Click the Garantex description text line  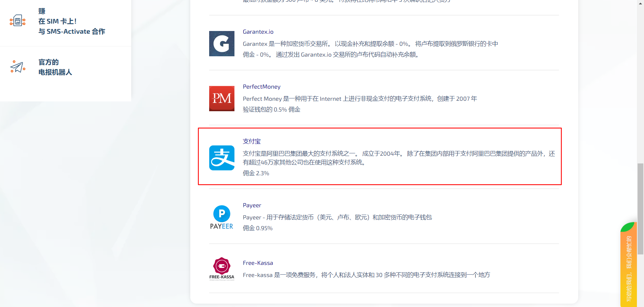[370, 44]
